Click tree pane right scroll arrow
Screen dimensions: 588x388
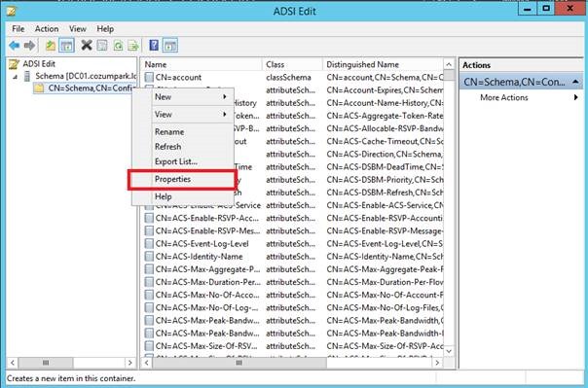[130, 363]
